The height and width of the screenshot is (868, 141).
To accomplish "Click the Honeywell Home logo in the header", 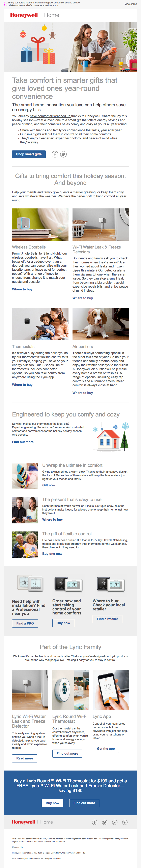I will 34,15.
